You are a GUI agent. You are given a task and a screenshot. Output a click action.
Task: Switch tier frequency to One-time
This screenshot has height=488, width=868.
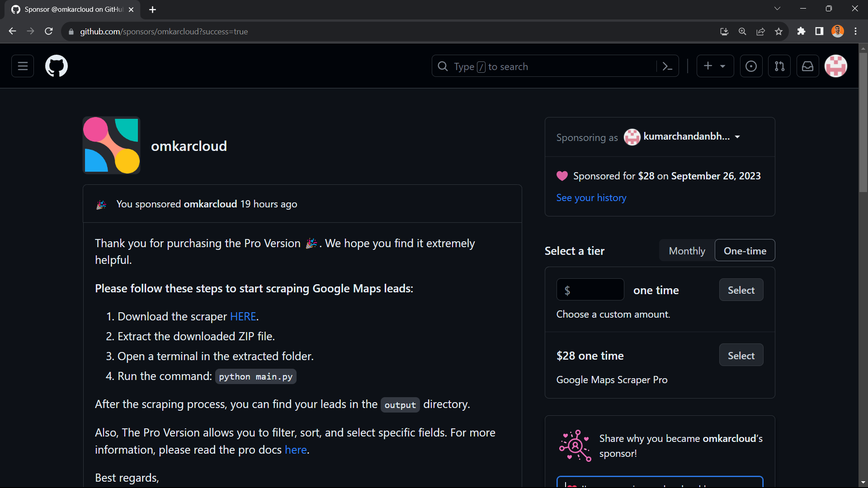coord(745,251)
